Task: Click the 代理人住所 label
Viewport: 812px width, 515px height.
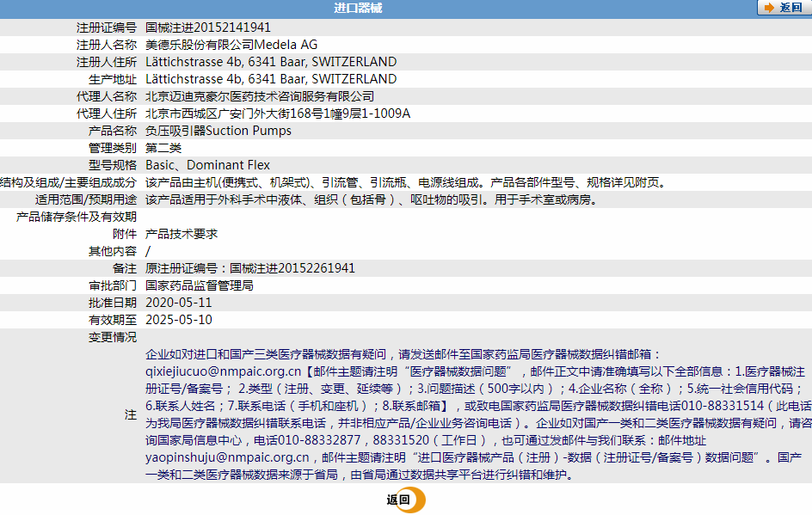Action: [x=107, y=113]
